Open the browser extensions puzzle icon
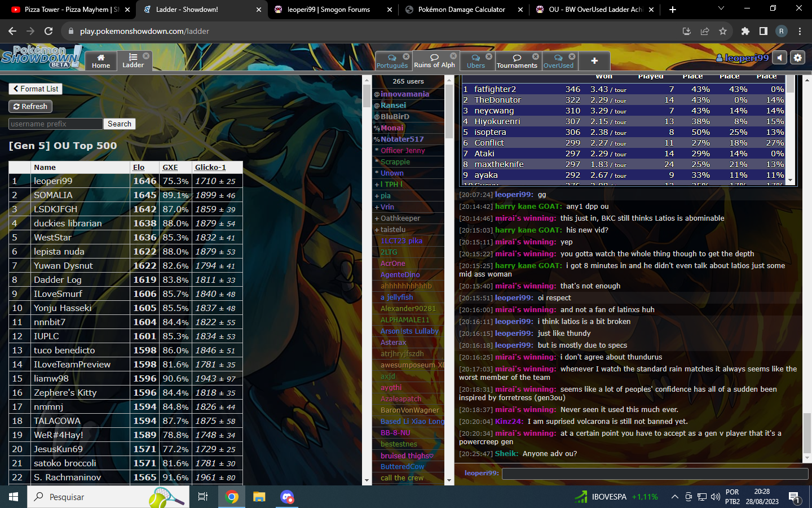The image size is (812, 508). click(745, 31)
